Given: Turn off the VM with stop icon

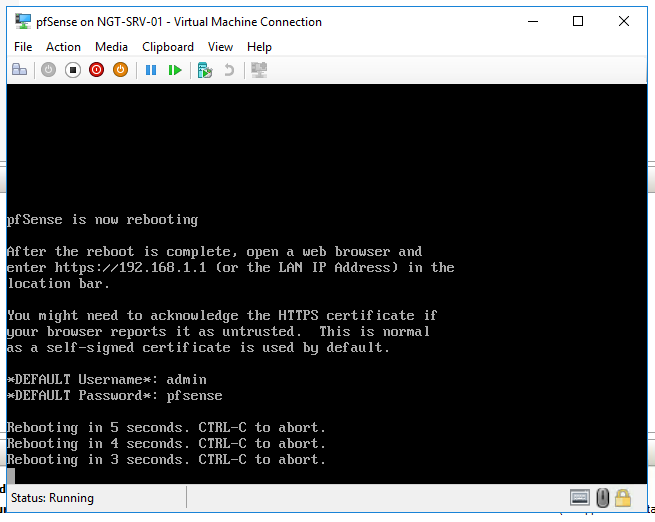Looking at the screenshot, I should pyautogui.click(x=72, y=70).
